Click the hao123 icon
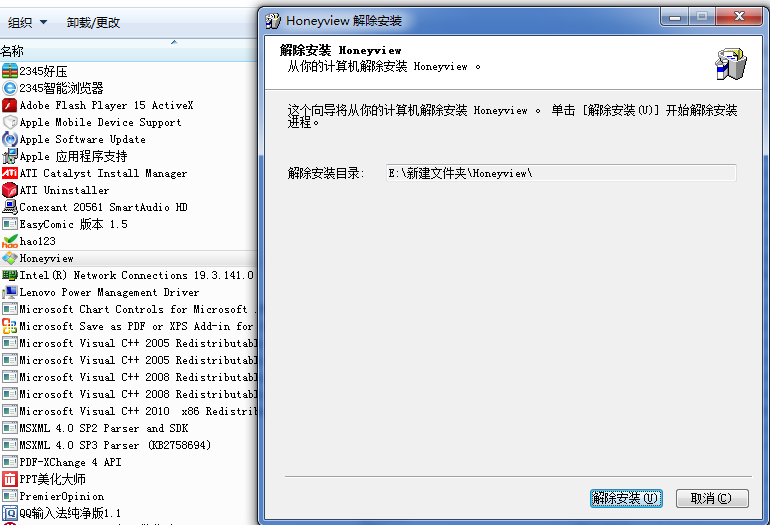The width and height of the screenshot is (770, 525). (x=9, y=241)
